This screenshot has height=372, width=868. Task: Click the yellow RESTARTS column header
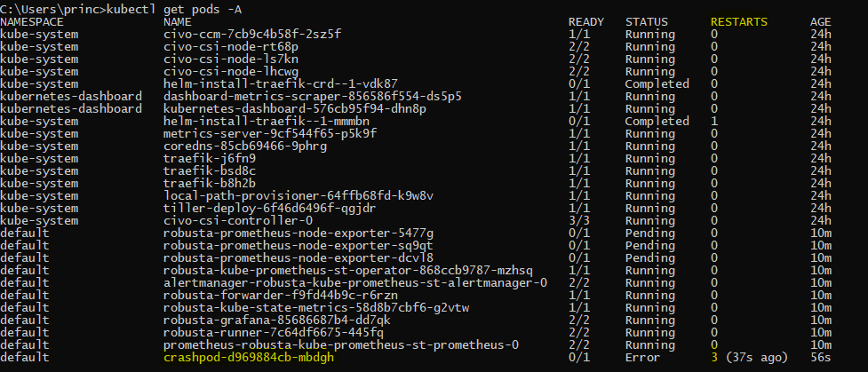pos(740,20)
